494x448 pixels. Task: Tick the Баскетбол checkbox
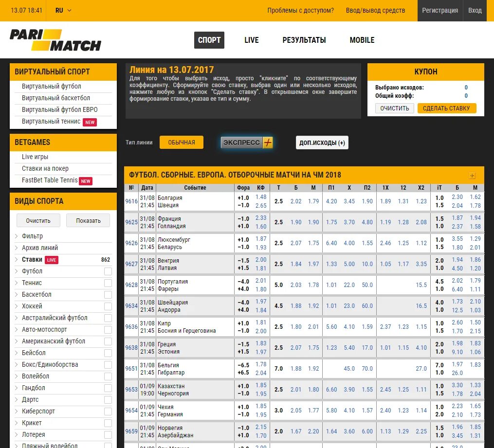click(108, 295)
